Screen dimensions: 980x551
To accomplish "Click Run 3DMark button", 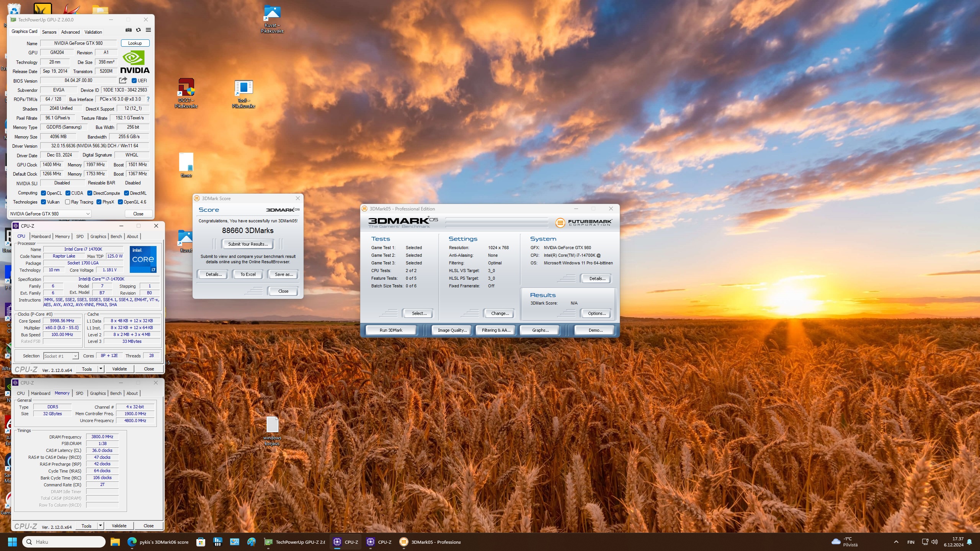I will (391, 330).
